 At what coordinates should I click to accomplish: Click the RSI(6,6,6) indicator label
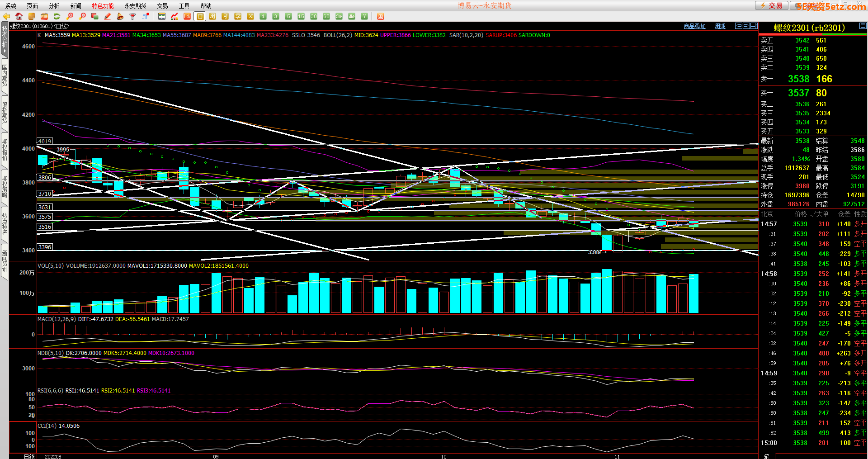50,391
